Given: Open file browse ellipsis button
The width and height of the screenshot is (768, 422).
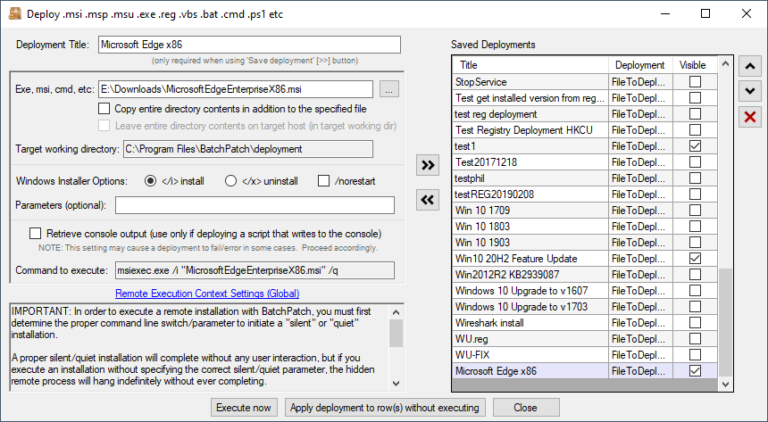Looking at the screenshot, I should [389, 90].
